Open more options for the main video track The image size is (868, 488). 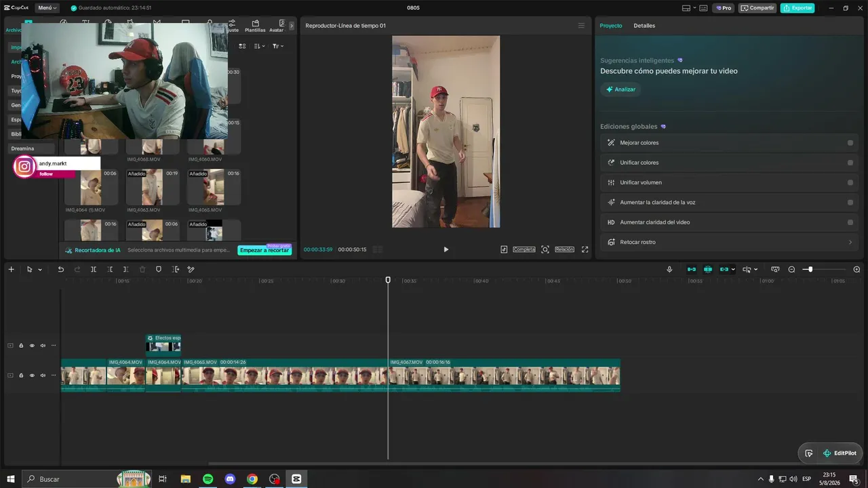[54, 375]
